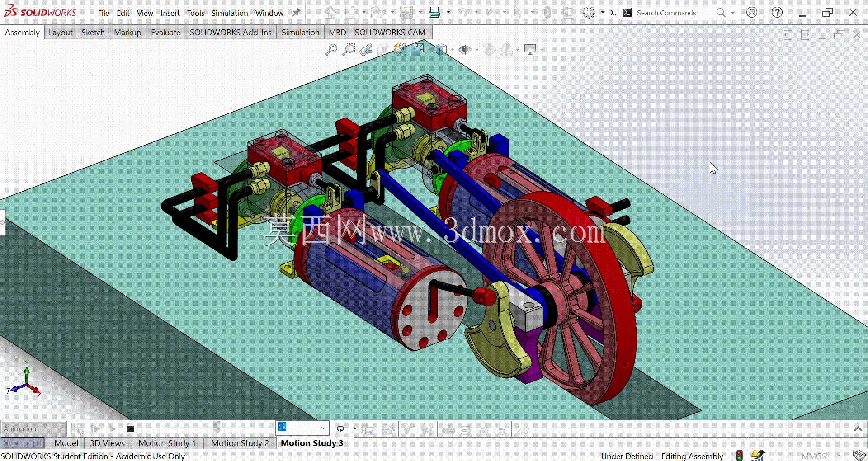Click Hide/Show Items eye icon
868x461 pixels.
click(x=465, y=50)
